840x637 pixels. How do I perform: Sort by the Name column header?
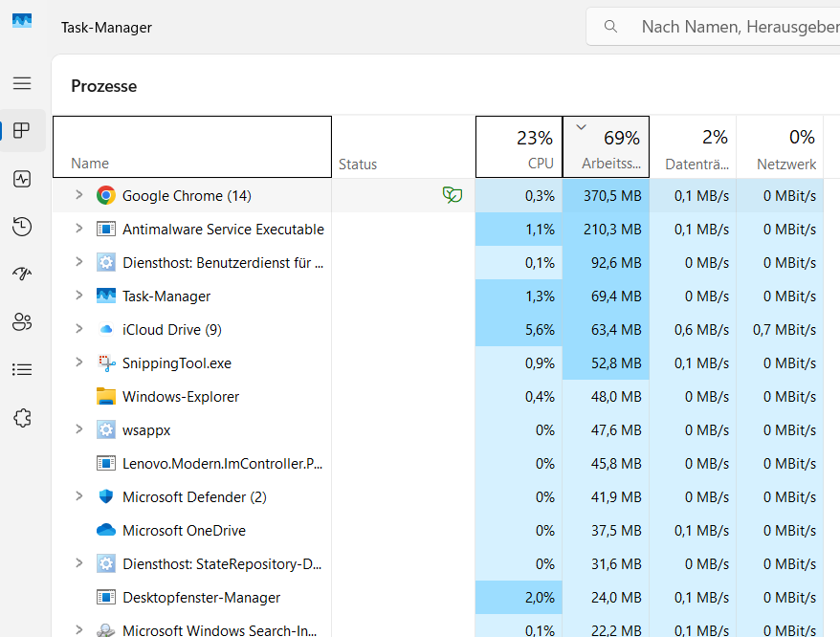tap(192, 146)
